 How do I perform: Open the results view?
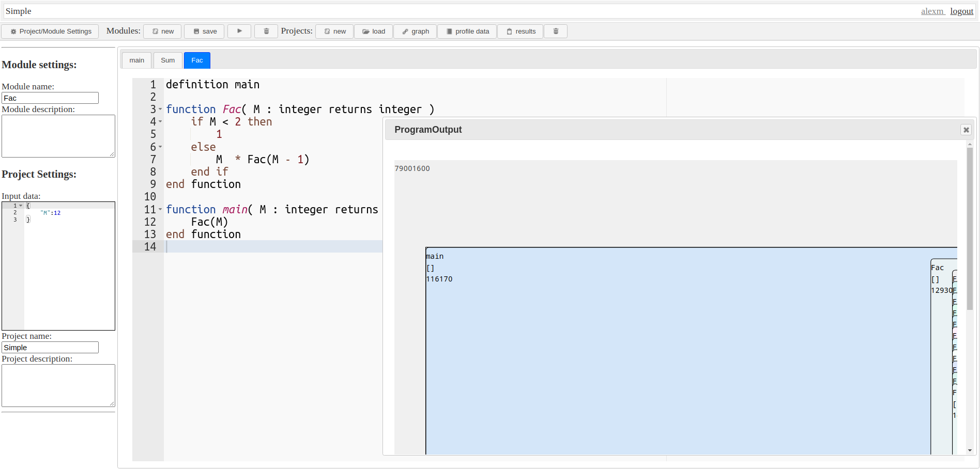click(x=520, y=32)
